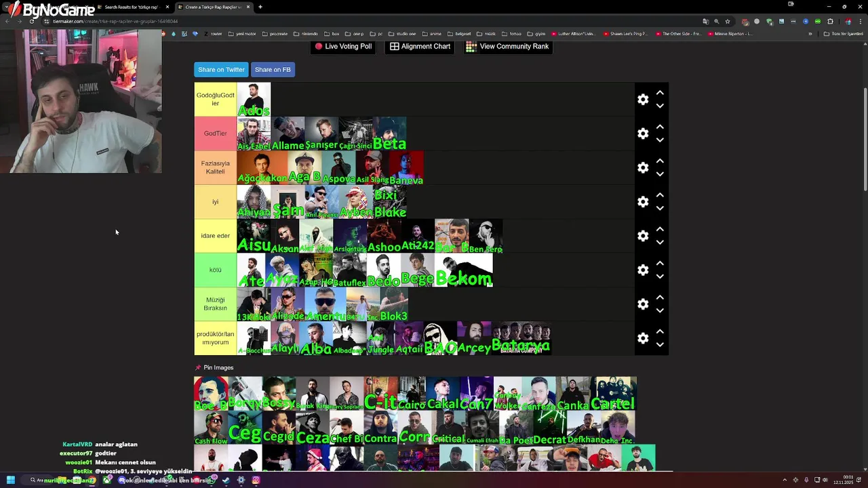This screenshot has width=868, height=488.
Task: Open settings gear for iyi row
Action: (x=643, y=202)
